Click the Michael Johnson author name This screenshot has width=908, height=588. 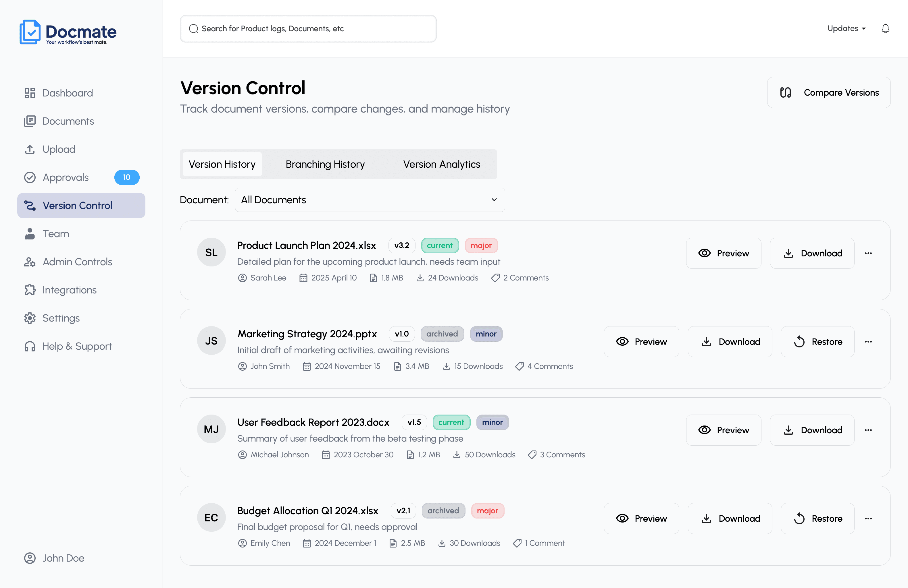click(280, 455)
